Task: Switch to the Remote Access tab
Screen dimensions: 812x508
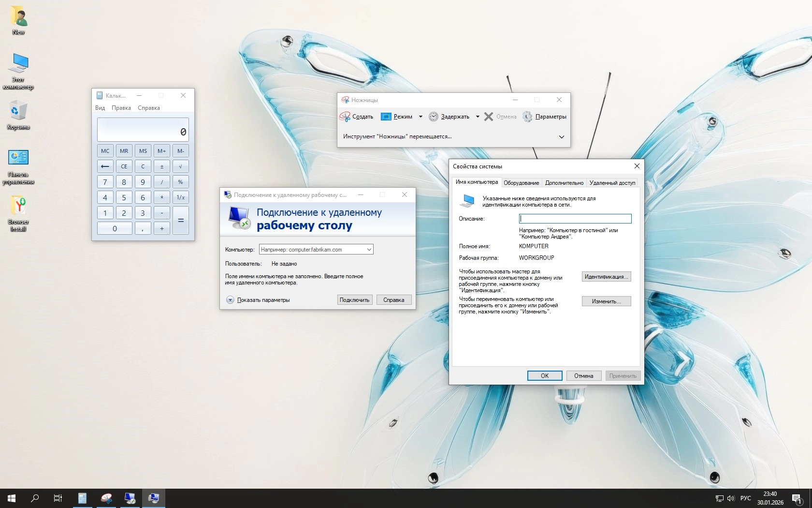Action: (x=612, y=183)
